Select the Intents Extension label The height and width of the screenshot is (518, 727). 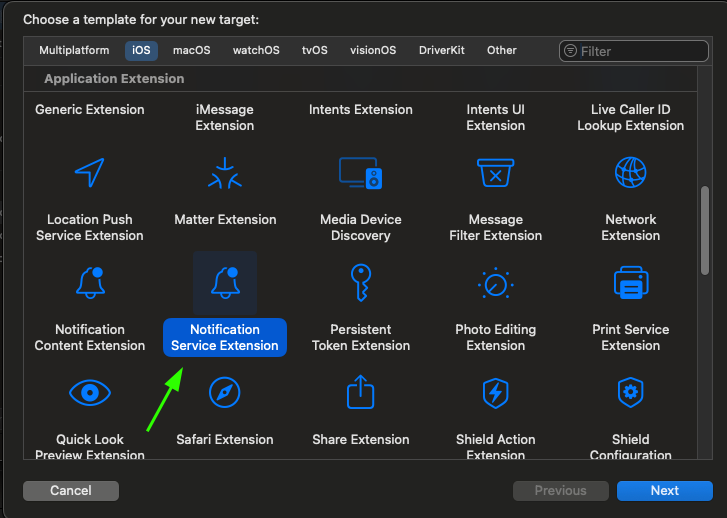coord(361,109)
